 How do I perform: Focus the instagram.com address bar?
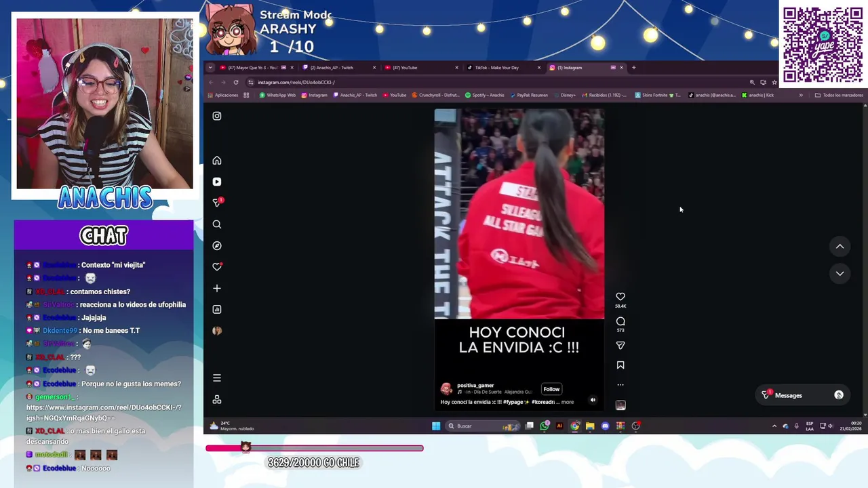[495, 82]
